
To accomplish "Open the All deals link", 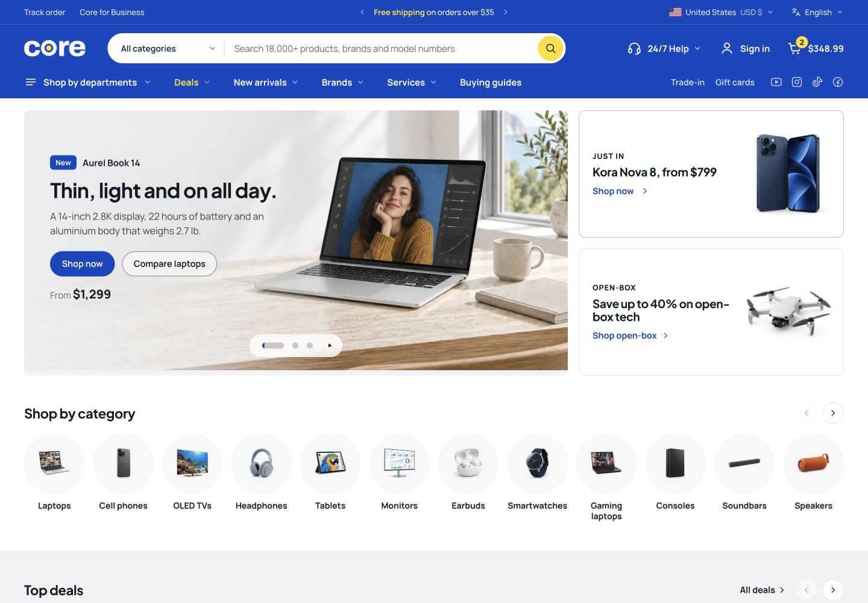I will 762,590.
